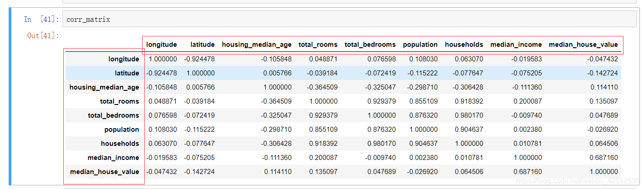Select the total_rooms column header
Image resolution: width=644 pixels, height=189 pixels.
318,45
